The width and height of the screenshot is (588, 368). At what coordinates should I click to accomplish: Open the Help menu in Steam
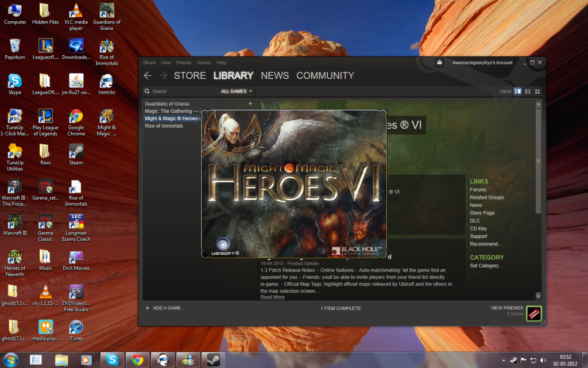point(221,63)
